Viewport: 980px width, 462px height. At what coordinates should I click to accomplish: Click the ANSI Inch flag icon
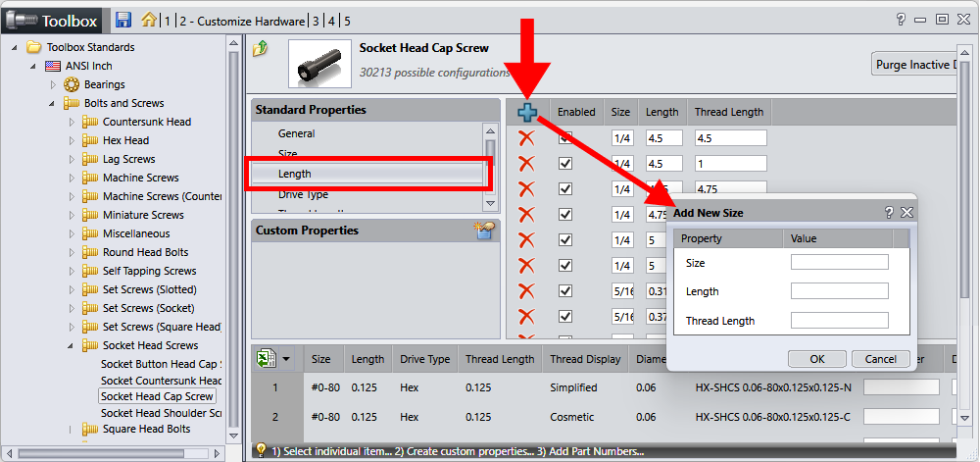click(x=52, y=66)
